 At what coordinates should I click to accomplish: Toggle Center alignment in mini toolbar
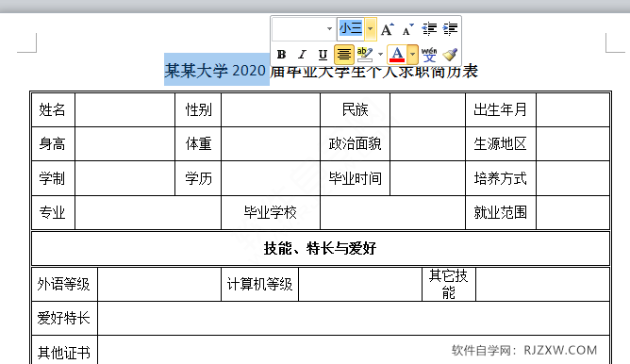point(344,55)
